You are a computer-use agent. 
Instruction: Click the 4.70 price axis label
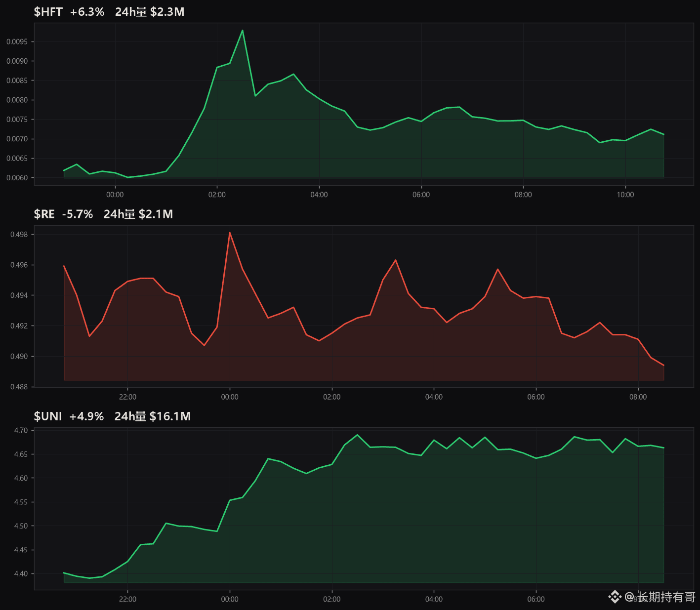pos(21,431)
